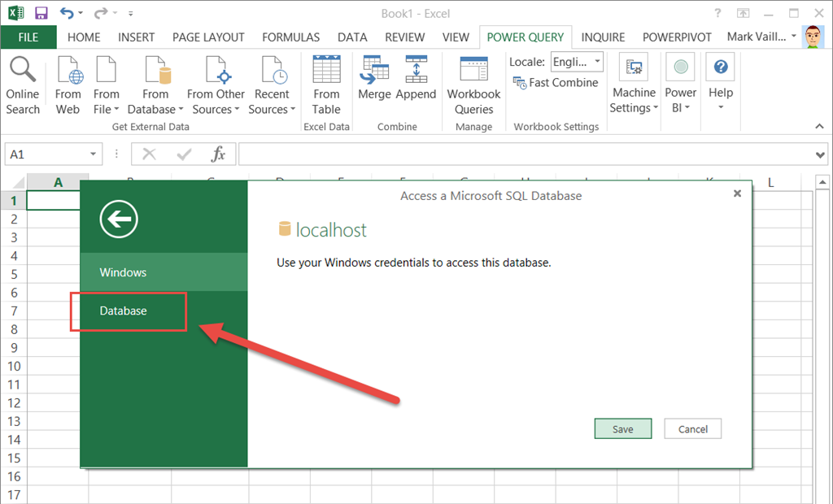Viewport: 833px width, 504px height.
Task: Click the Save icon in quick access toolbar
Action: pos(41,13)
